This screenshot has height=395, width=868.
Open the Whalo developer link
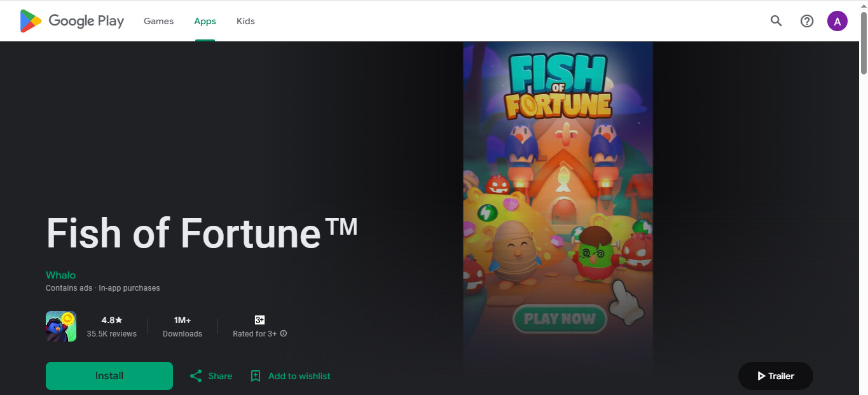(60, 275)
